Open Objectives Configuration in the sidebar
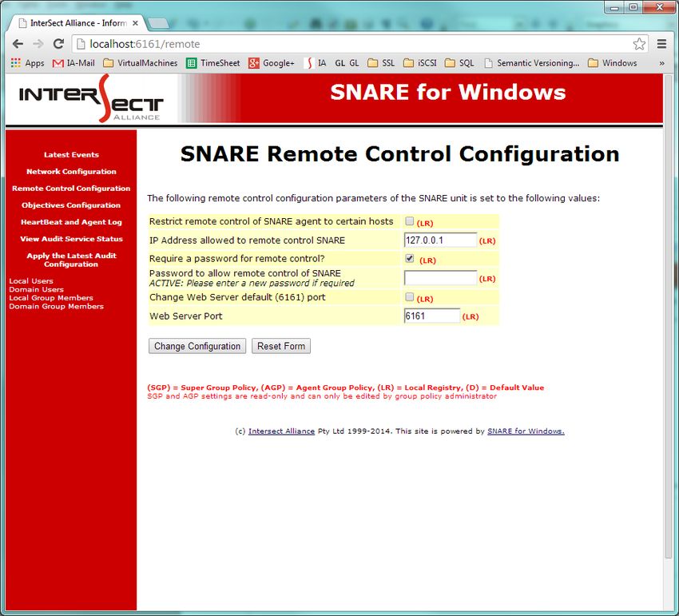The height and width of the screenshot is (616, 679). 71,205
